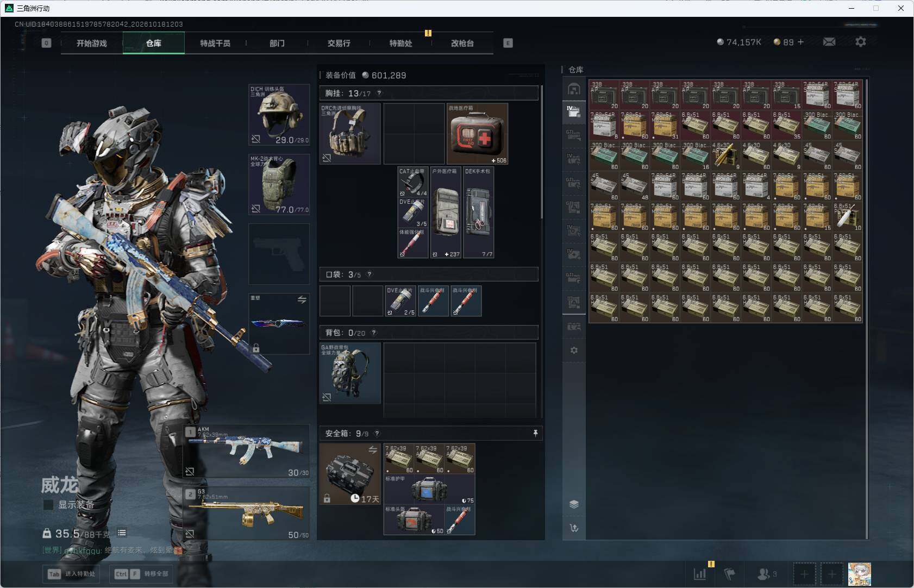The height and width of the screenshot is (588, 914).
Task: Open the mail envelope icon
Action: click(829, 42)
